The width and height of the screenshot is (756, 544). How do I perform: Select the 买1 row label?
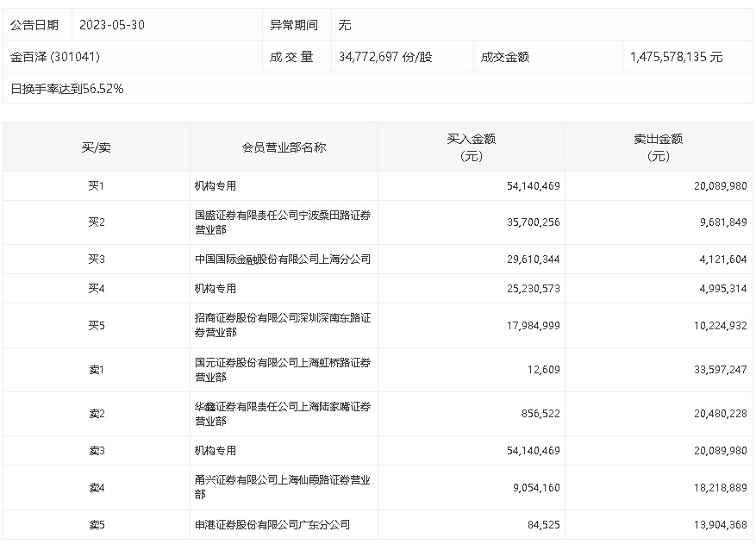pos(96,185)
